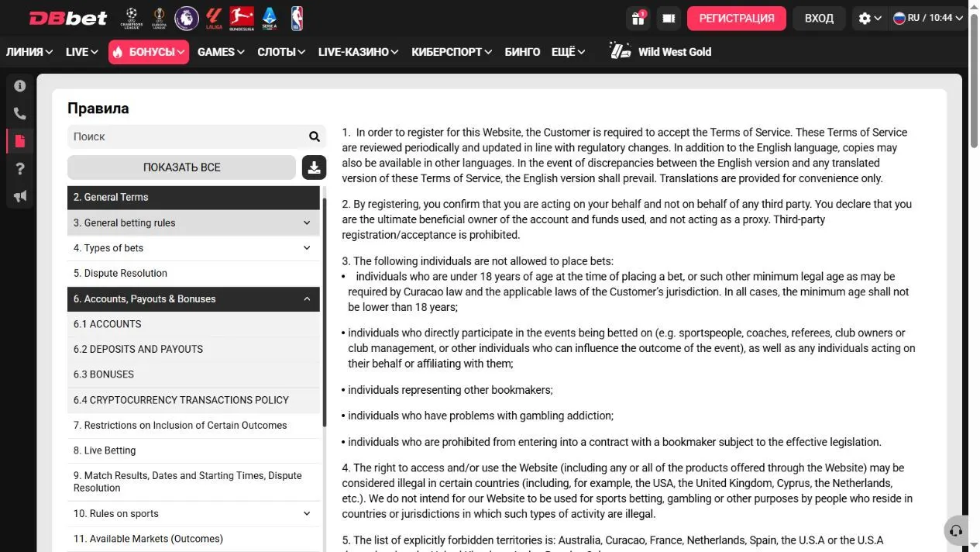Expand the LIVE menu
Viewport: 980px width, 552px height.
(x=82, y=52)
